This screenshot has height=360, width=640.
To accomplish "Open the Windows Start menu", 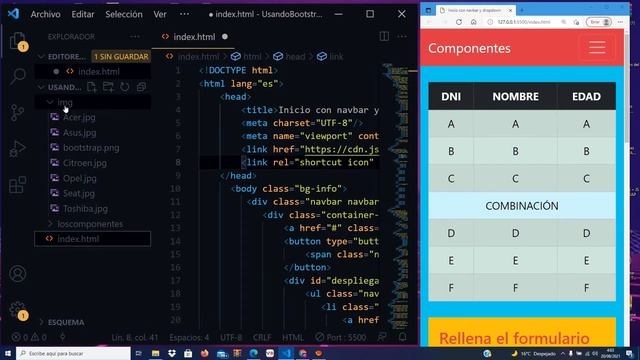I will (7, 353).
